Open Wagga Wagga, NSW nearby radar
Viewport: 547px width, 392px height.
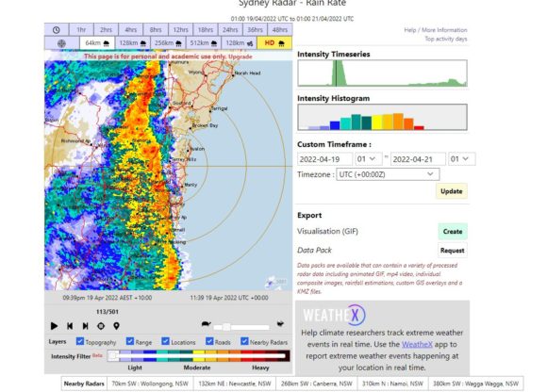pos(476,384)
